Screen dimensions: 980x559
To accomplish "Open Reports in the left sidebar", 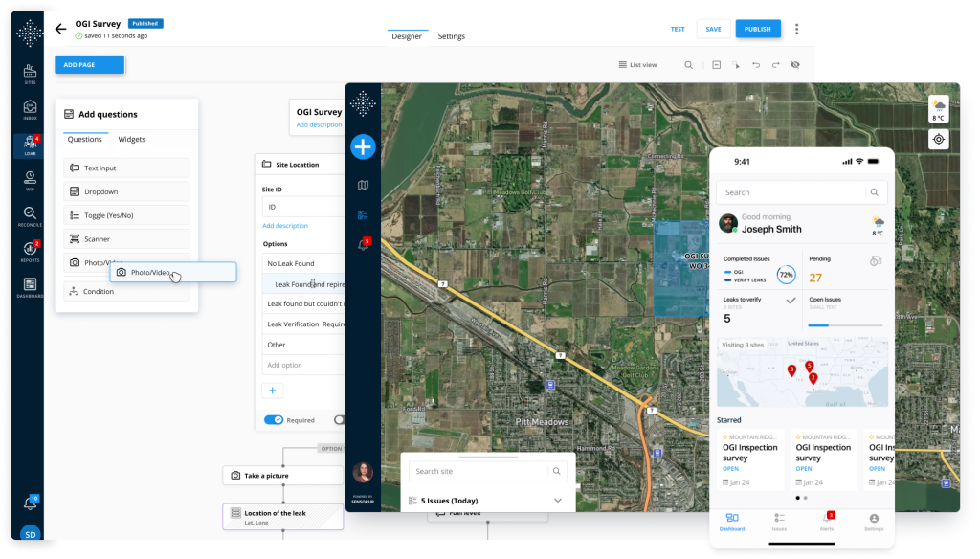I will (30, 252).
